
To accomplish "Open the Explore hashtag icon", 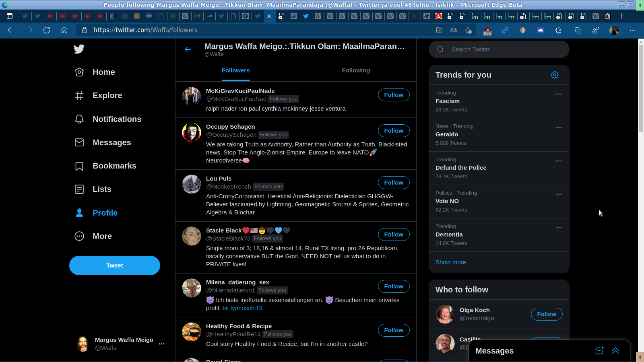I will [x=79, y=96].
